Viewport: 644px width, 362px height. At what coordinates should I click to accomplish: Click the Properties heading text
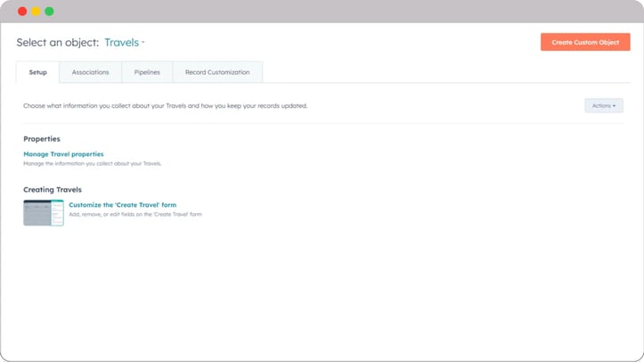(42, 139)
